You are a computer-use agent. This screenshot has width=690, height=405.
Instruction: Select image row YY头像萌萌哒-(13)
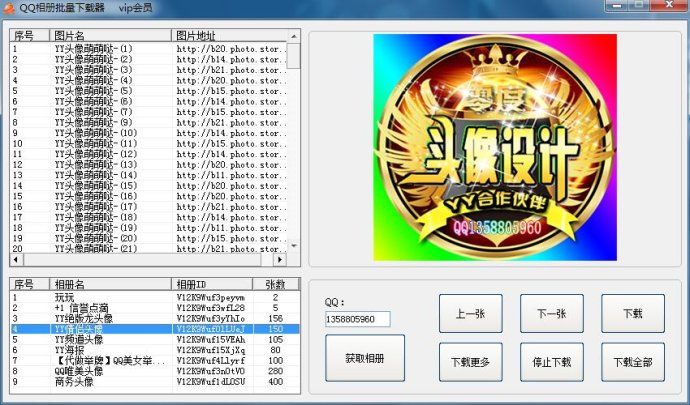(x=149, y=165)
